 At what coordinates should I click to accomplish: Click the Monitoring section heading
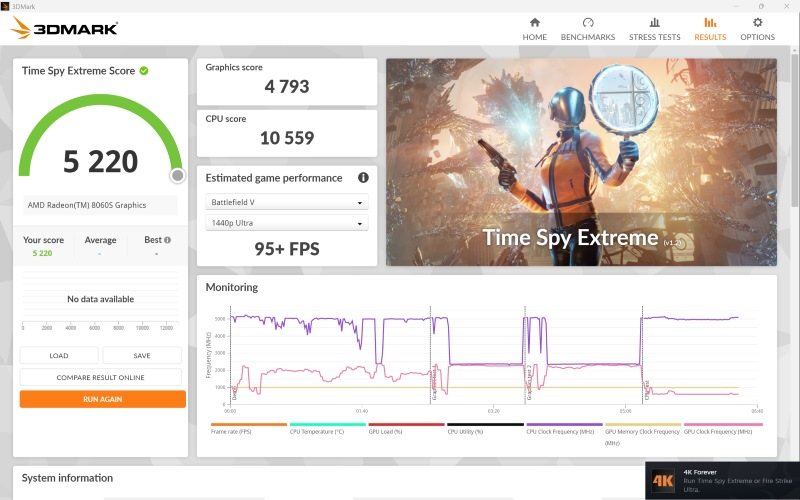(x=232, y=287)
